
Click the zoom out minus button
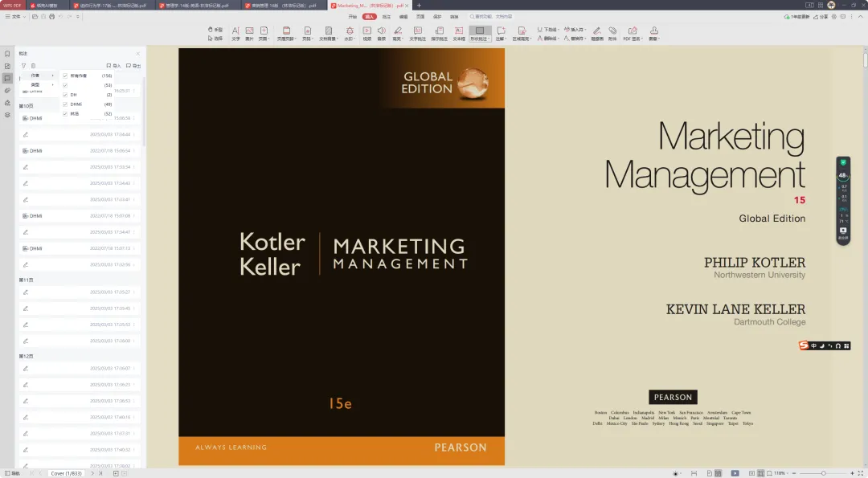[x=794, y=473]
